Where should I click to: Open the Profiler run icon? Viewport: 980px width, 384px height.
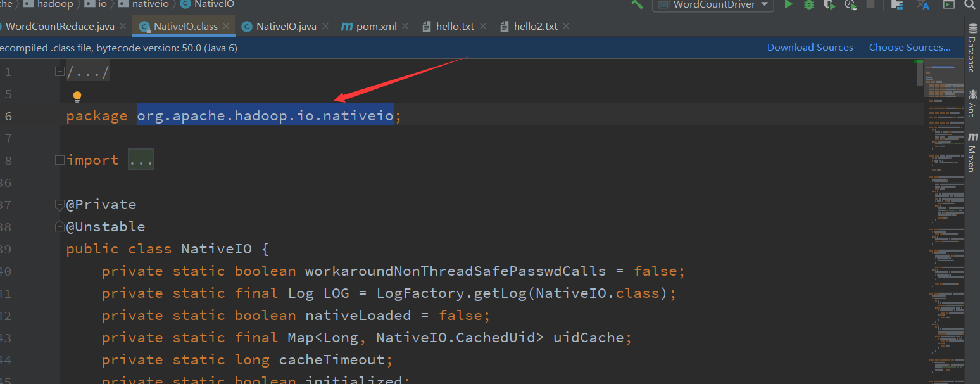point(850,5)
